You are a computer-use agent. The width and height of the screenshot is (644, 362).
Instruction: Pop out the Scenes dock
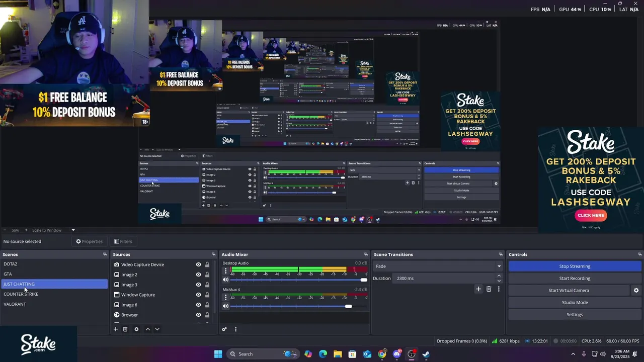105,254
